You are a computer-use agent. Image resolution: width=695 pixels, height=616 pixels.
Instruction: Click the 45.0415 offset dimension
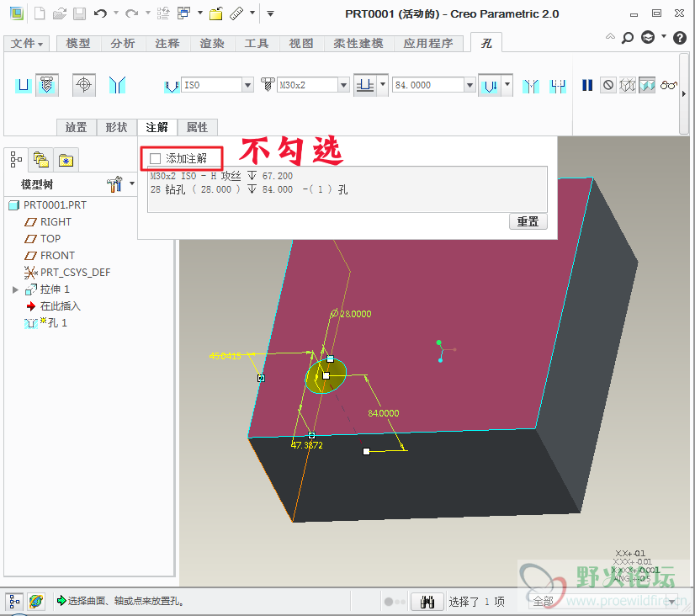click(225, 356)
